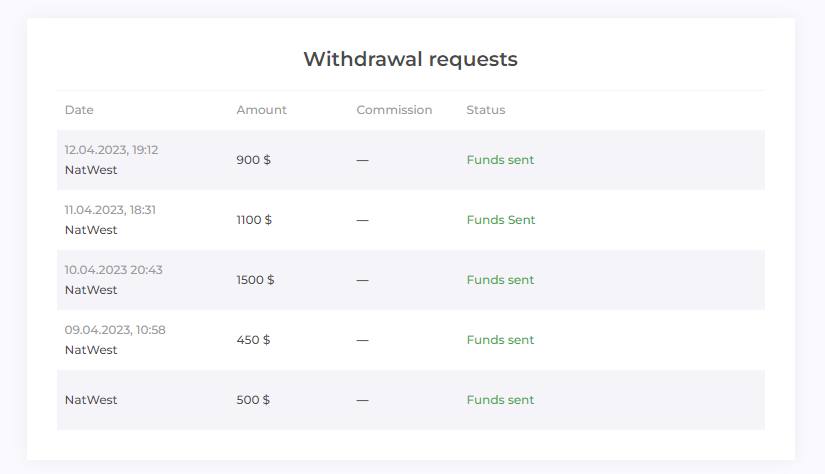Click Funds sent status for 450 $ row
Image resolution: width=825 pixels, height=474 pixels.
(x=500, y=340)
